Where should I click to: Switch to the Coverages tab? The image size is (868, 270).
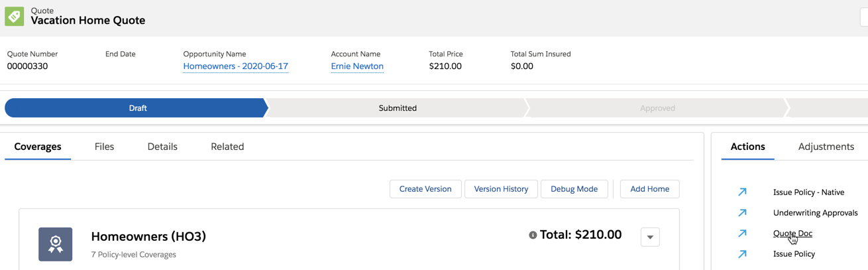pyautogui.click(x=38, y=147)
